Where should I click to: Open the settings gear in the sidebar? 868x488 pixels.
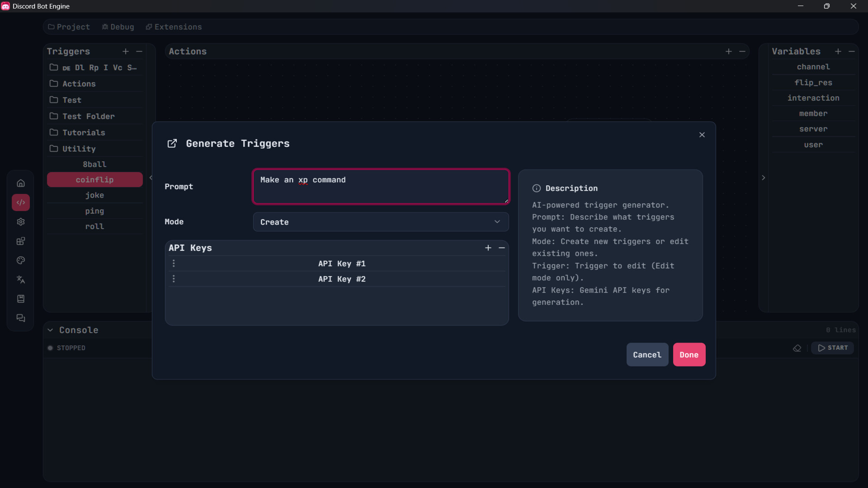[x=21, y=222]
